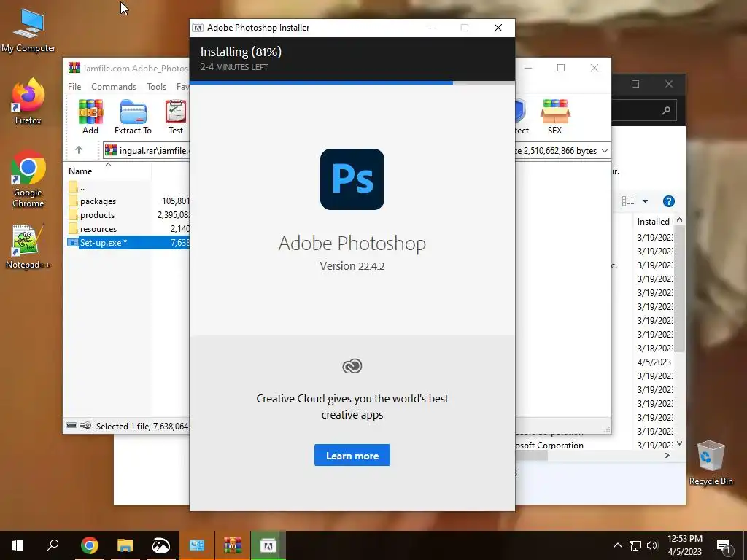
Task: Select the products folder in WinRAR
Action: (97, 215)
